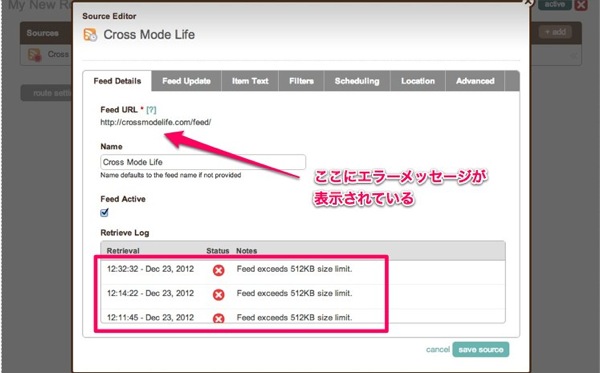
Task: Open the Feed URL help [?] link
Action: pyautogui.click(x=151, y=110)
